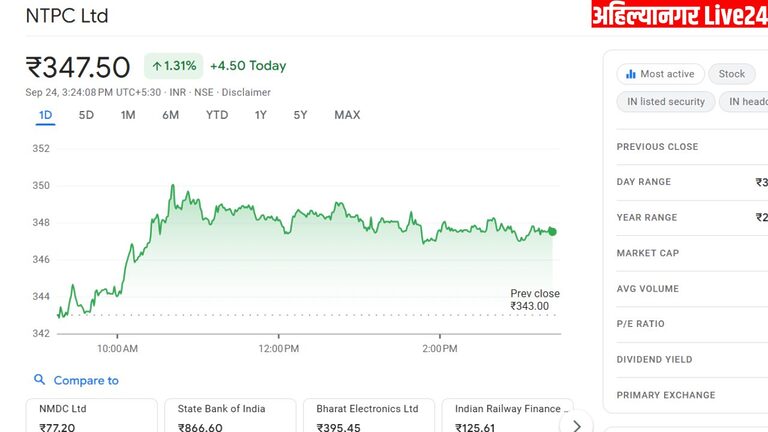Image resolution: width=768 pixels, height=432 pixels.
Task: Show the 6M chart range
Action: point(170,115)
